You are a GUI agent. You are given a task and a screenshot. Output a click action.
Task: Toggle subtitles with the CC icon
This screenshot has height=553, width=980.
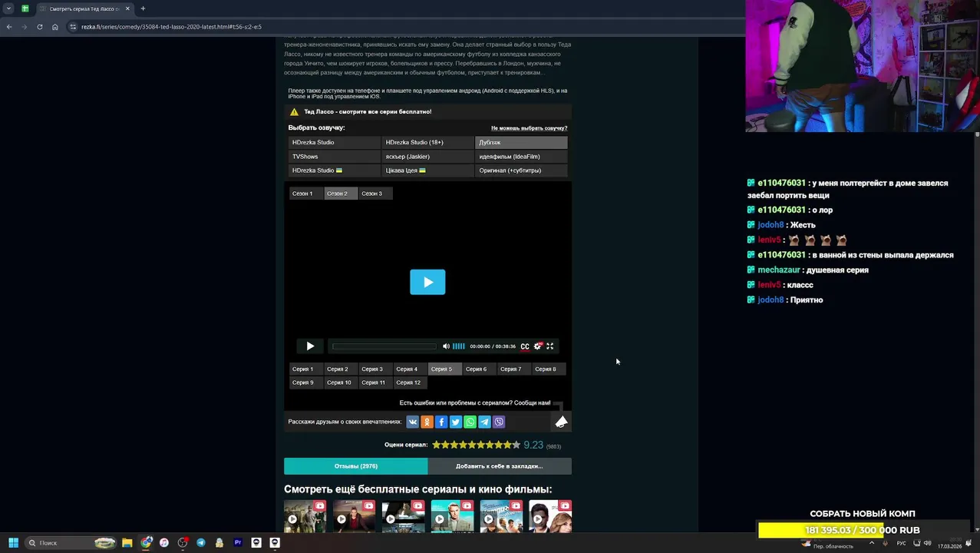[525, 346]
